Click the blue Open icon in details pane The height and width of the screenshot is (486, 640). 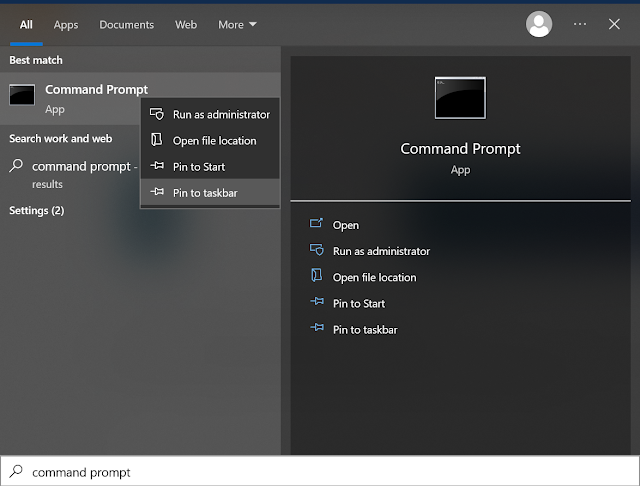pyautogui.click(x=316, y=223)
